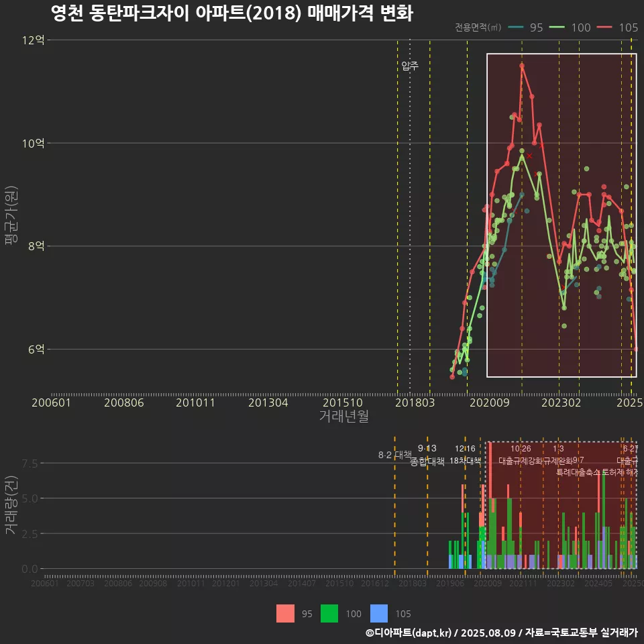Click the '전용면적(㎡)' legend title

(x=478, y=28)
